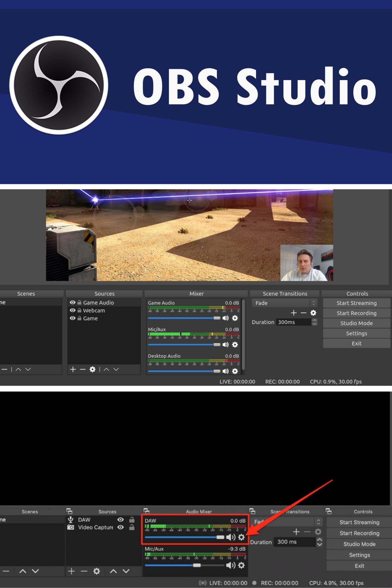Click Start Recording in the CPU 0.9% window

pos(356,313)
